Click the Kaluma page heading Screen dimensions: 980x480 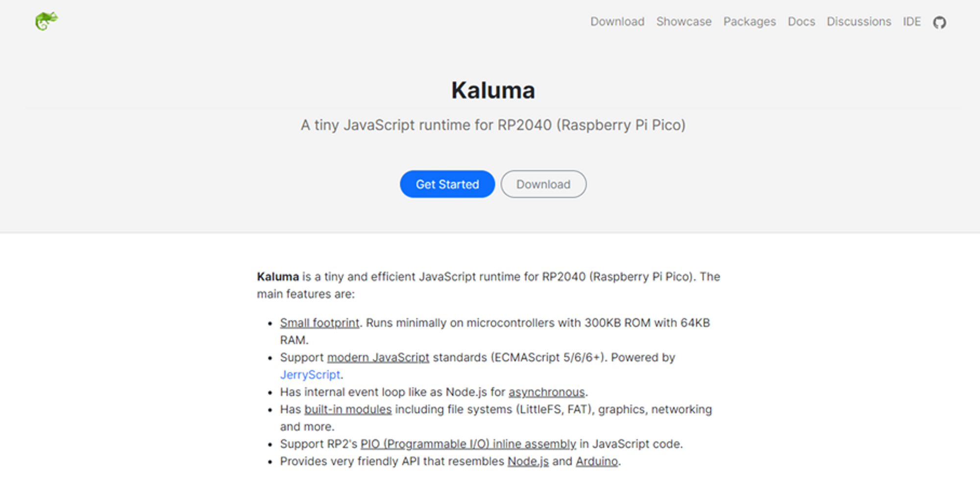[493, 90]
